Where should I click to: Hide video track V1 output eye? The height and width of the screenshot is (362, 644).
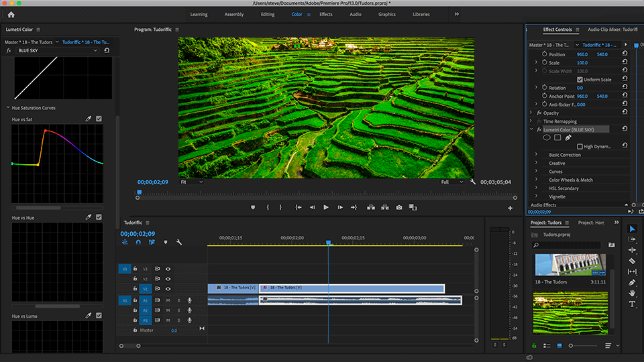(168, 289)
